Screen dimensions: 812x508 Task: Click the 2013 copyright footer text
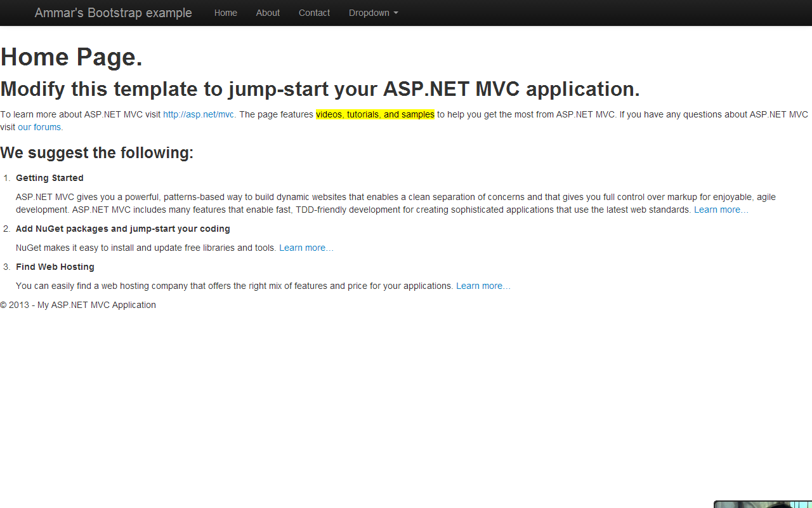pos(77,305)
